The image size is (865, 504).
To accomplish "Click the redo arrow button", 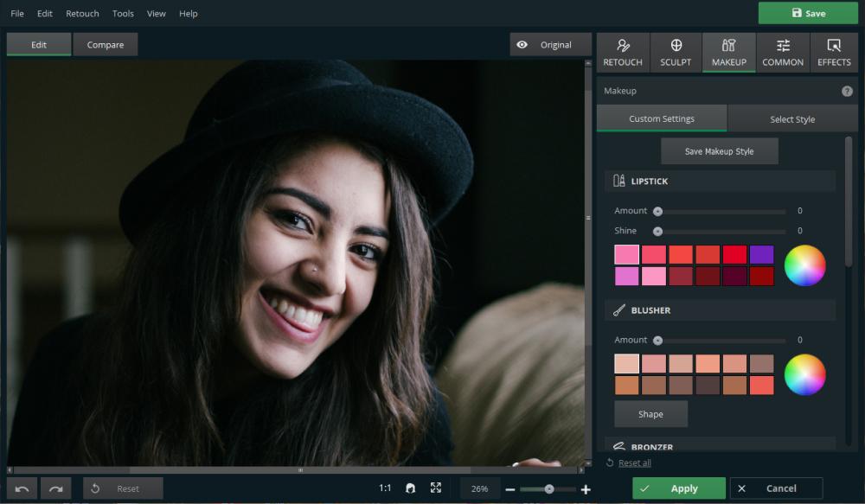I will pos(56,488).
